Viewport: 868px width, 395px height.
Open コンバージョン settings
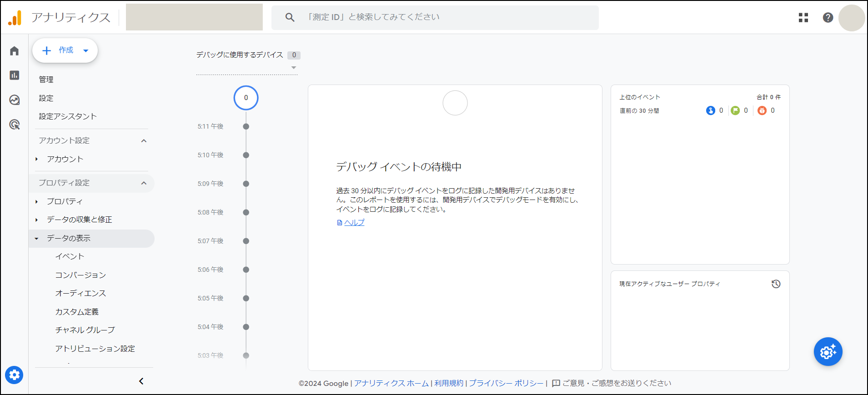pyautogui.click(x=80, y=275)
